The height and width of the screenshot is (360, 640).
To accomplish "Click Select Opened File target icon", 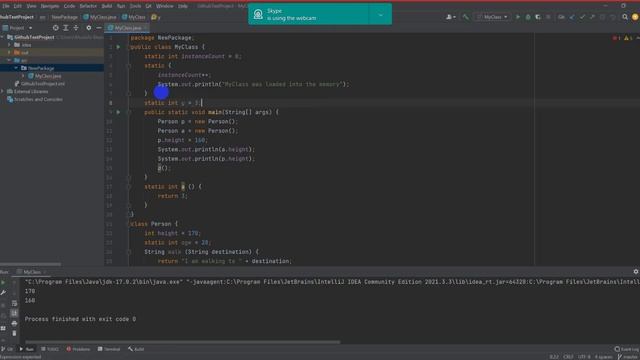I will [56, 28].
